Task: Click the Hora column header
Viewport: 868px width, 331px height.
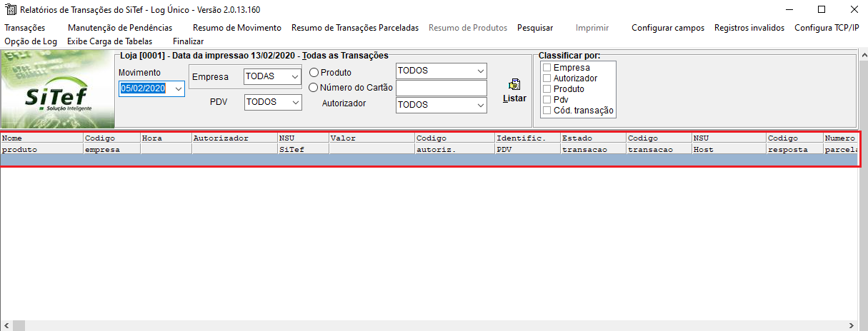Action: pos(166,144)
